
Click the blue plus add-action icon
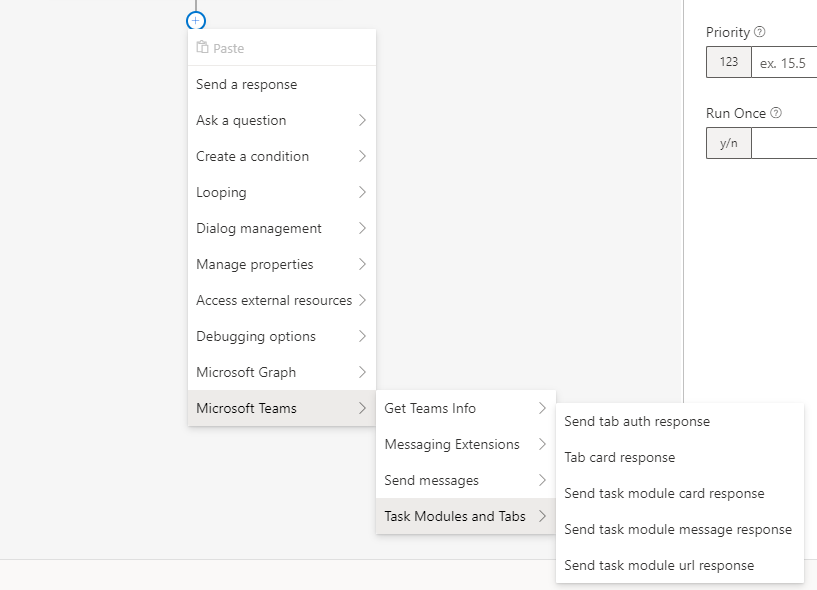coord(196,21)
